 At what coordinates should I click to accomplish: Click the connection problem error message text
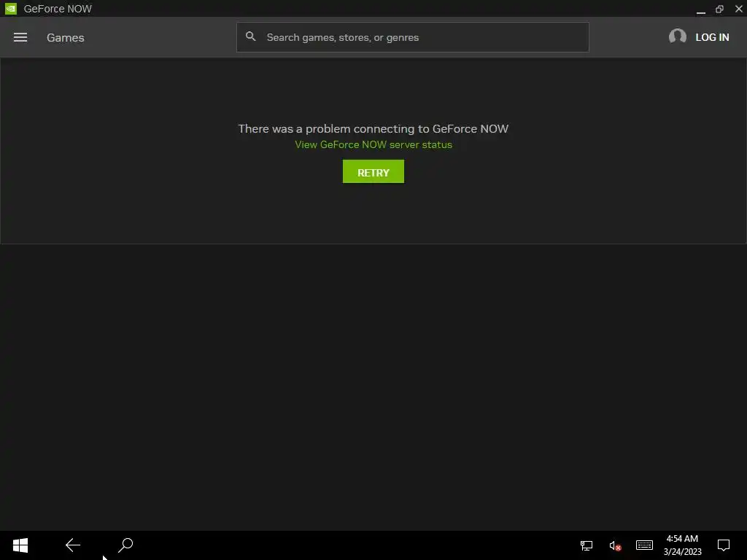(373, 128)
